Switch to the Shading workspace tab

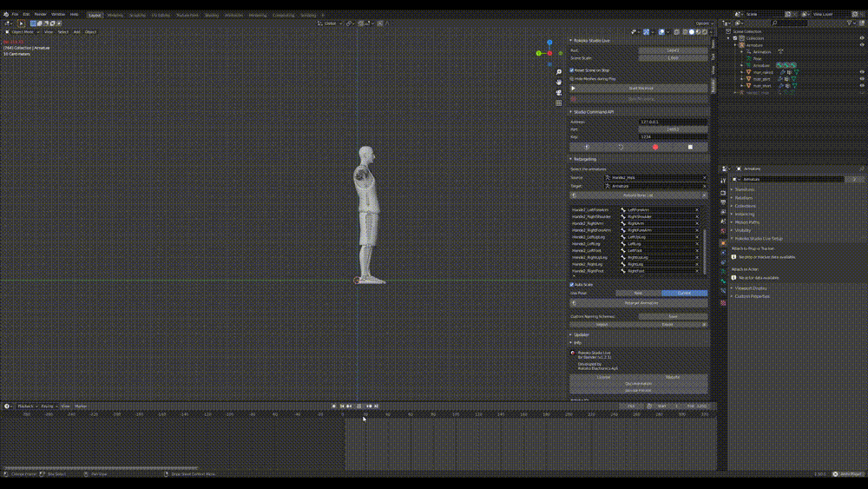click(x=212, y=16)
